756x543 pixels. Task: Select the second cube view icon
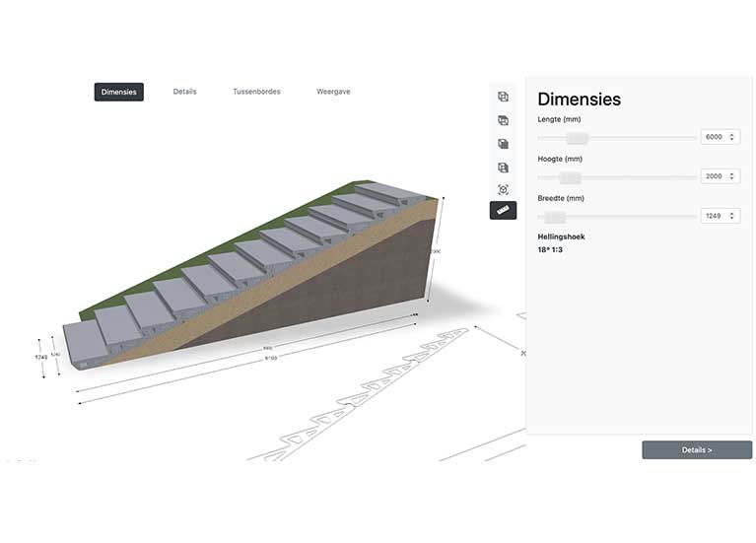503,120
